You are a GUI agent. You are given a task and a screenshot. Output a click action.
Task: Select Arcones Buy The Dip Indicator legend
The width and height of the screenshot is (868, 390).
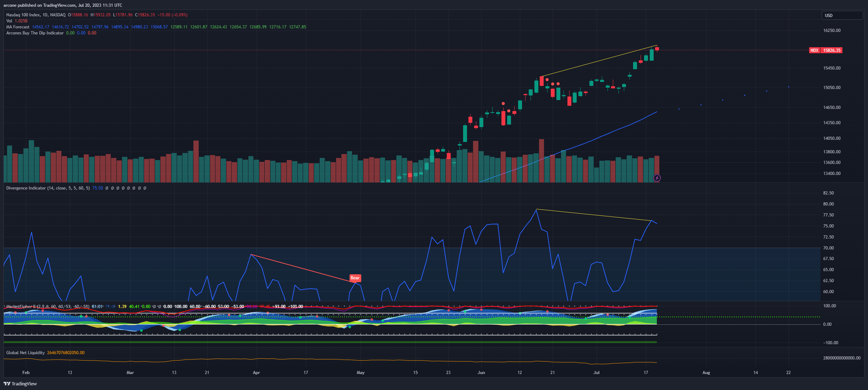(35, 33)
